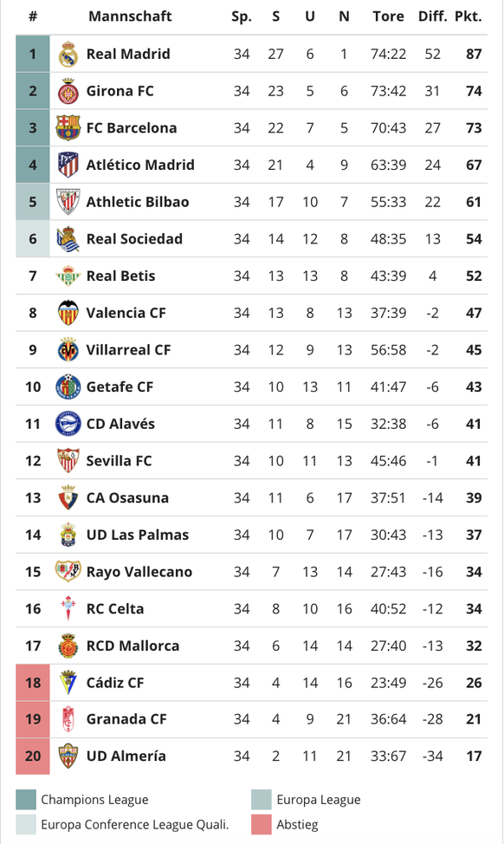This screenshot has width=504, height=844.
Task: Click the Champions League legend color swatch
Action: click(x=26, y=800)
